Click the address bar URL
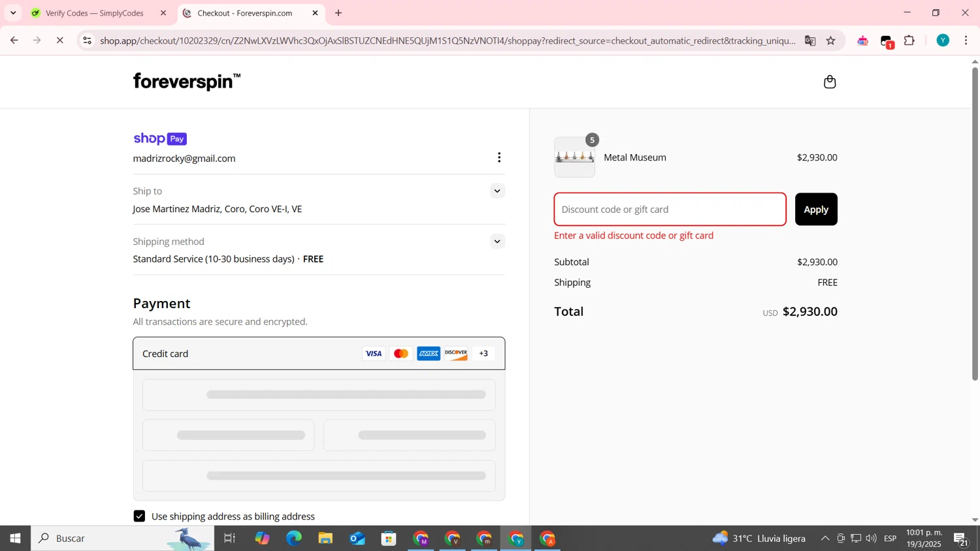980x551 pixels. click(448, 40)
